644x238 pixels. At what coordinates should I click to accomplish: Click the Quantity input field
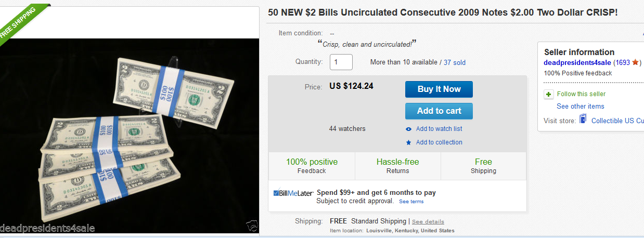point(341,62)
